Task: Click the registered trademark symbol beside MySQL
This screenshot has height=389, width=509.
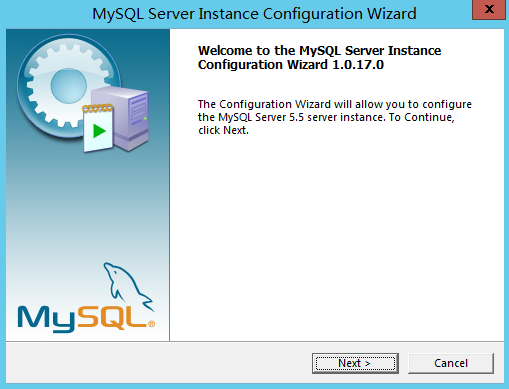Action: click(151, 324)
